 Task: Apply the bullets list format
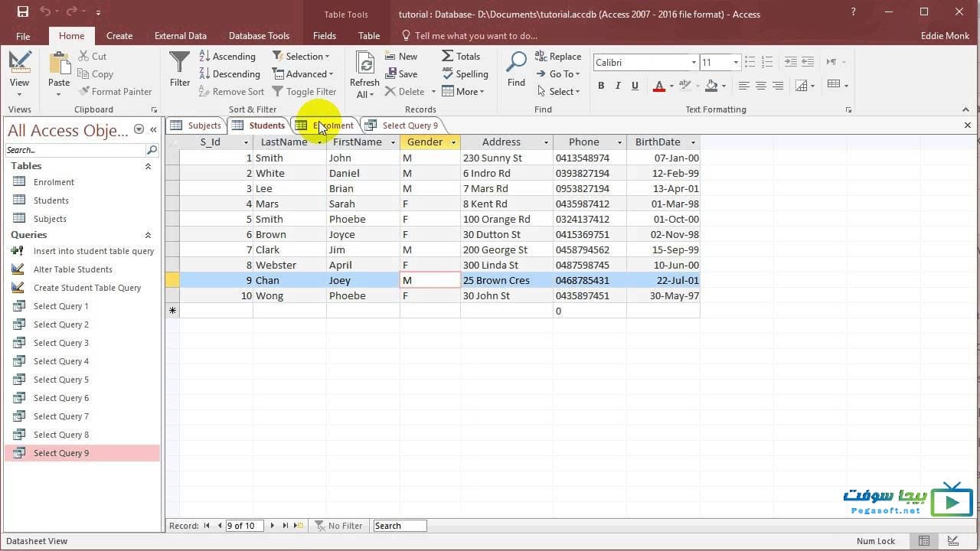pyautogui.click(x=750, y=62)
